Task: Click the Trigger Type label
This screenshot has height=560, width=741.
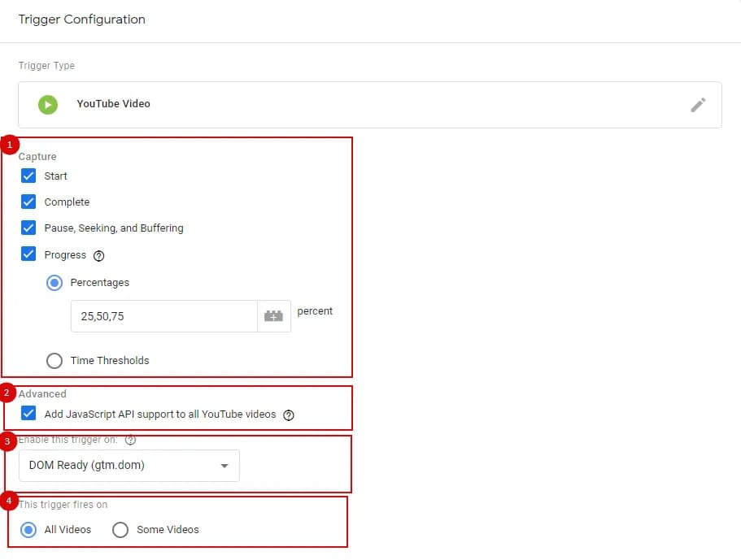Action: click(x=46, y=66)
